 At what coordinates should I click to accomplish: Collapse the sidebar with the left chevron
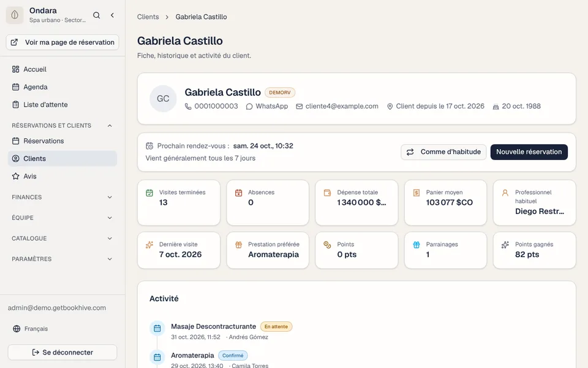[112, 15]
